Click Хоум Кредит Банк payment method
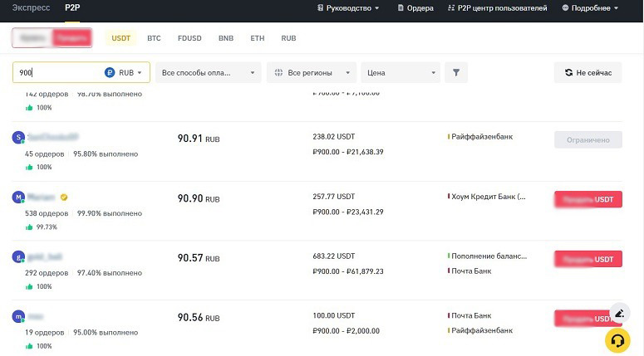The height and width of the screenshot is (356, 644). click(487, 197)
